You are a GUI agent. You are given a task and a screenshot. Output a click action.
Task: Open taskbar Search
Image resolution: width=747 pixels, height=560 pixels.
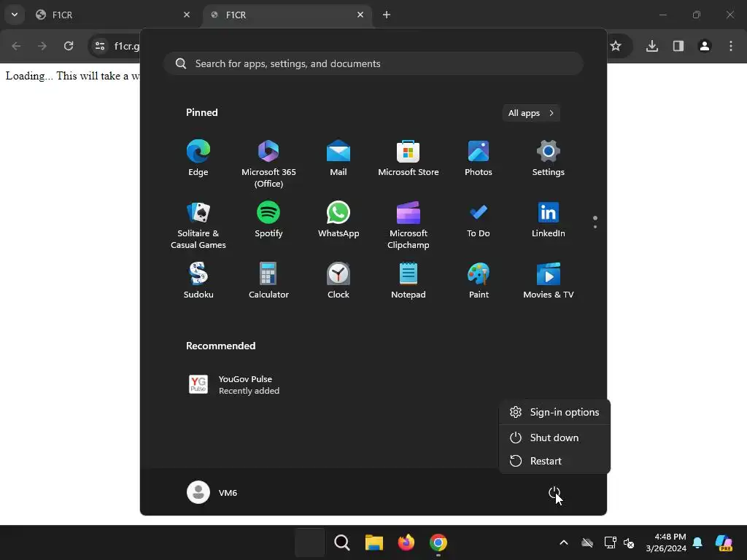341,542
